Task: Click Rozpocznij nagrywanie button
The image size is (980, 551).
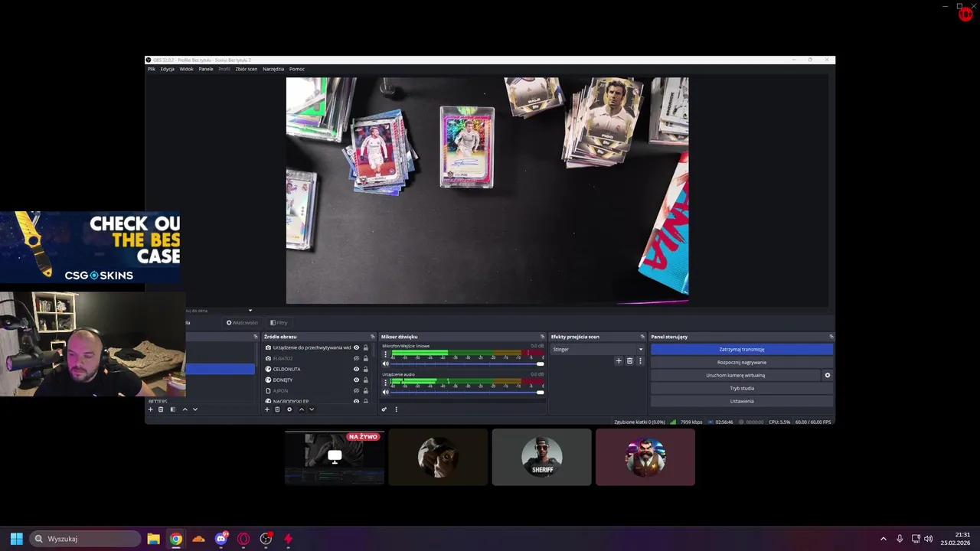Action: tap(742, 362)
